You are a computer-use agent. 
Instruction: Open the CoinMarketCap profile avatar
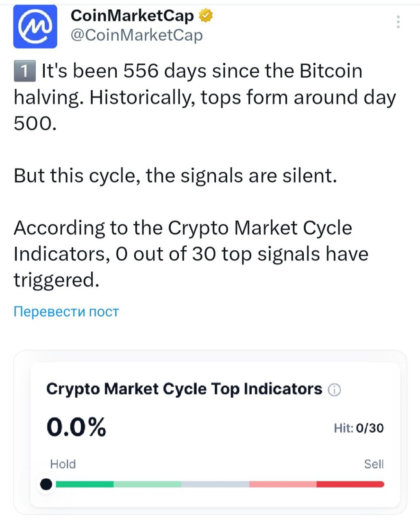[35, 27]
